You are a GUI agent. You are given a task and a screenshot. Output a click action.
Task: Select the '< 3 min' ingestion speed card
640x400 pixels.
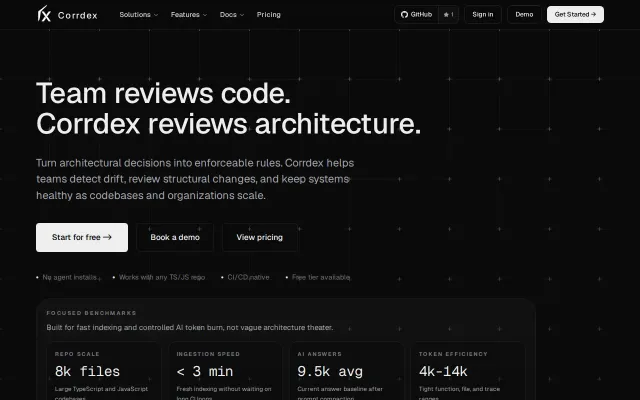225,371
